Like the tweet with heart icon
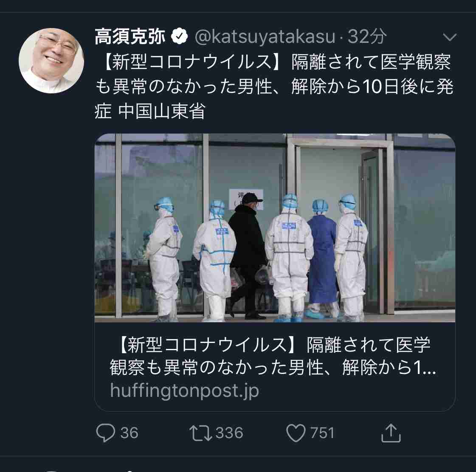 (296, 433)
